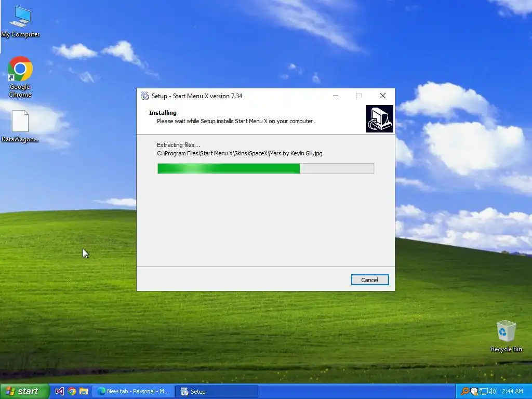Open the Google Chrome desktop shortcut

[20, 77]
